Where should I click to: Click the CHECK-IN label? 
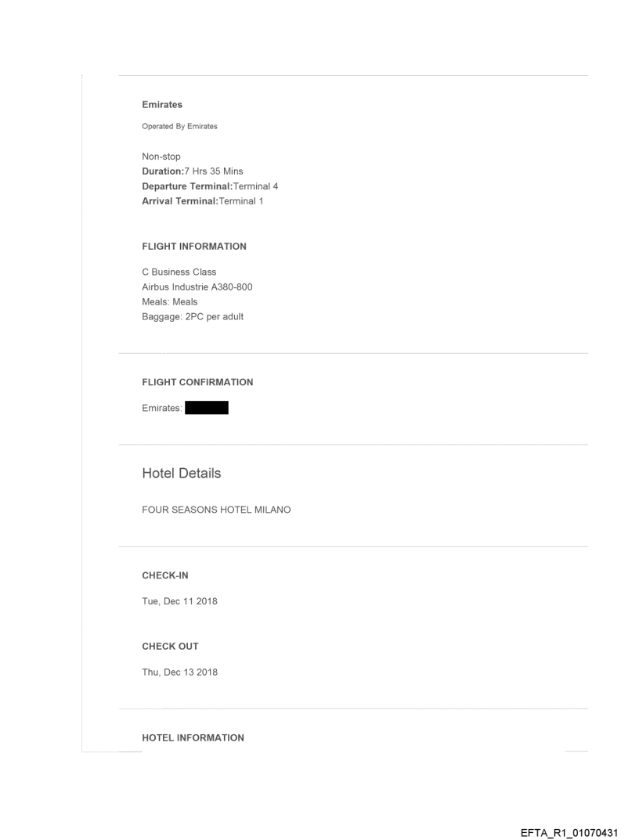[x=164, y=575]
